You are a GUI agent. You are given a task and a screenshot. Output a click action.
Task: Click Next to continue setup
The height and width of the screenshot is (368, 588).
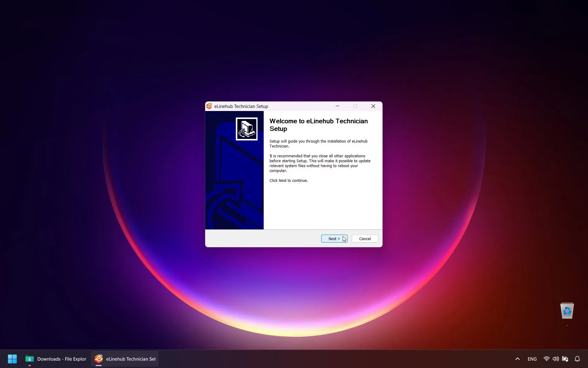[x=334, y=239]
